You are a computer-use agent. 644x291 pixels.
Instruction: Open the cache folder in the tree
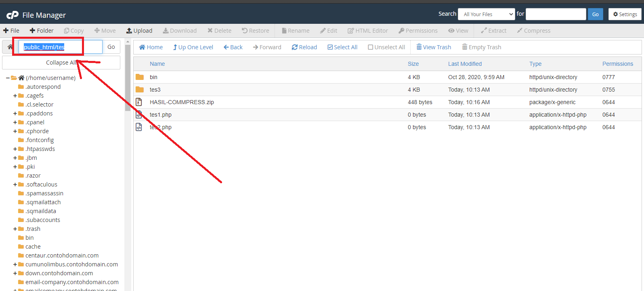coord(33,247)
